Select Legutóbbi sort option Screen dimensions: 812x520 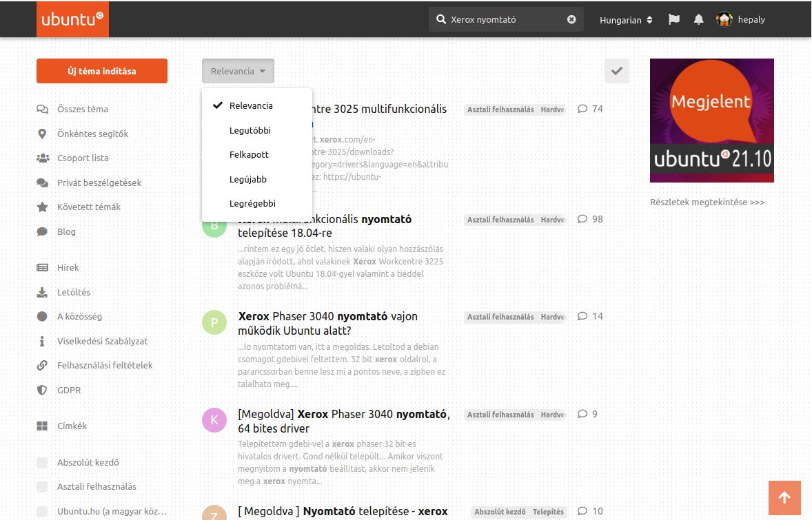tap(250, 130)
